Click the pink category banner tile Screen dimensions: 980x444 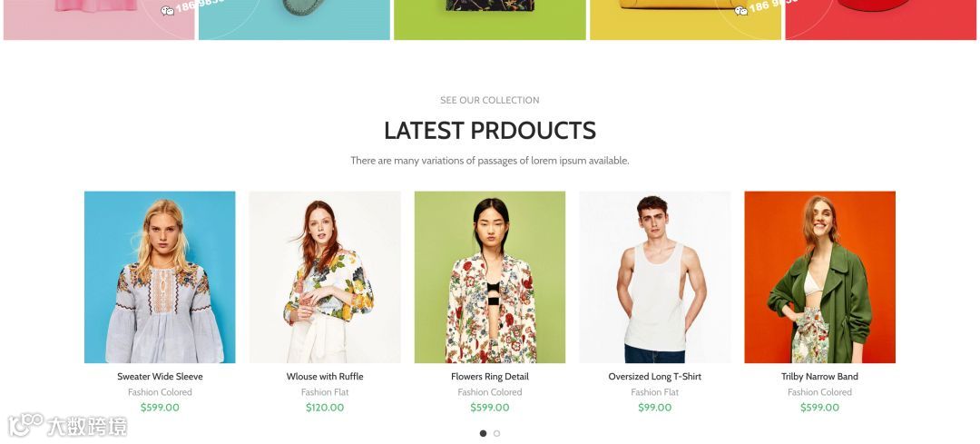click(99, 20)
